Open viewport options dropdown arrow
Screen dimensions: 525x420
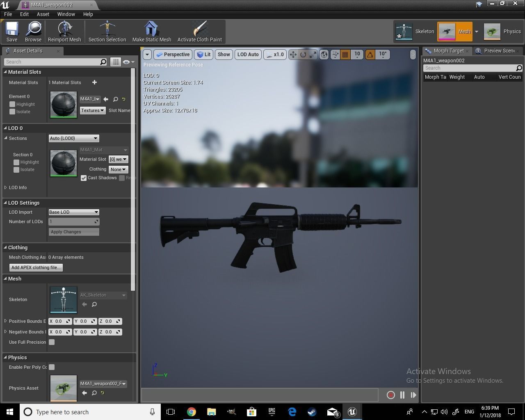click(x=147, y=55)
